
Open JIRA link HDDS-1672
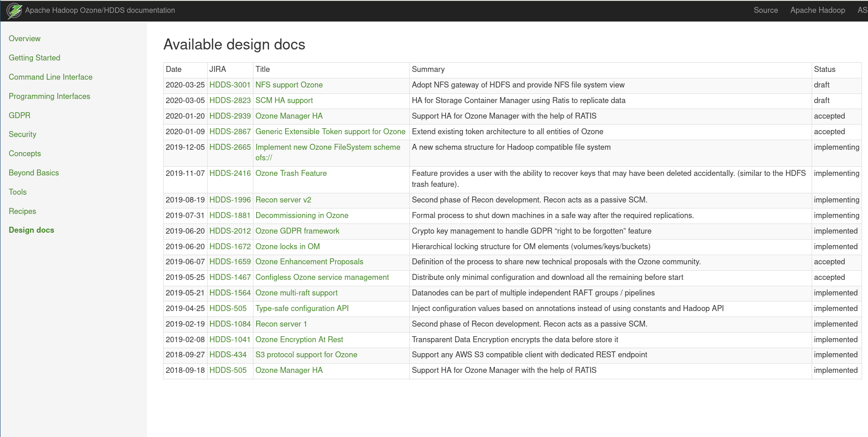[x=230, y=246]
